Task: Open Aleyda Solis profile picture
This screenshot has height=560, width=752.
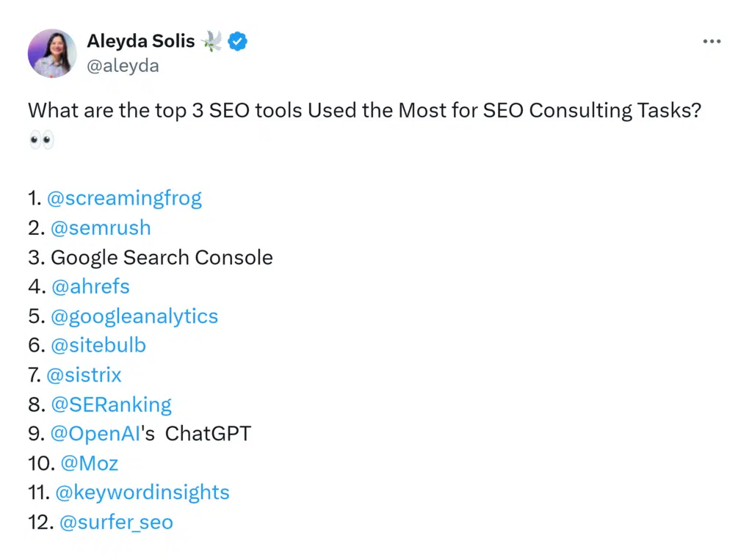Action: (x=52, y=54)
